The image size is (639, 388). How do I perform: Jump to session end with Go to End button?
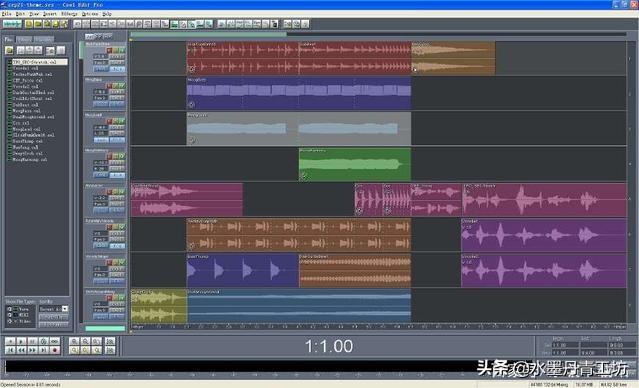44,350
